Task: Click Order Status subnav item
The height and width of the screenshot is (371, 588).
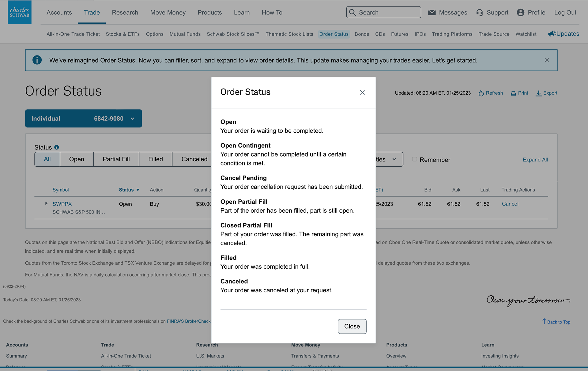Action: click(x=334, y=34)
